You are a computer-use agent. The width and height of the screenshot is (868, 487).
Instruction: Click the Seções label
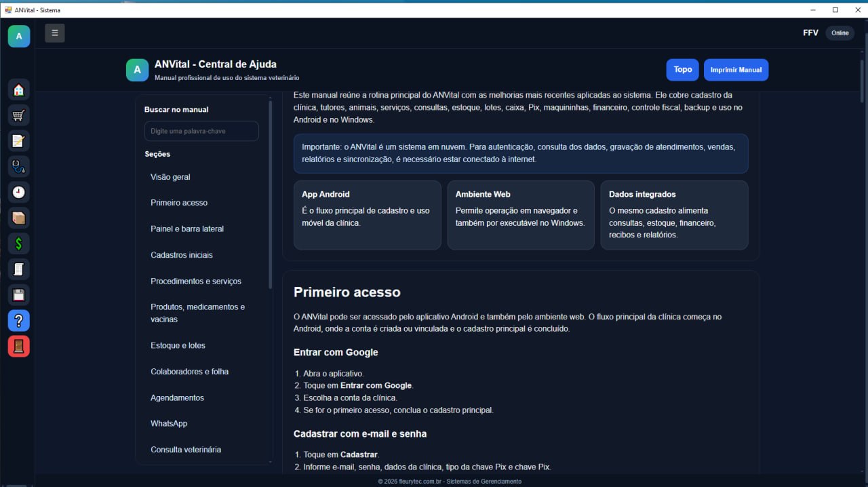(157, 154)
